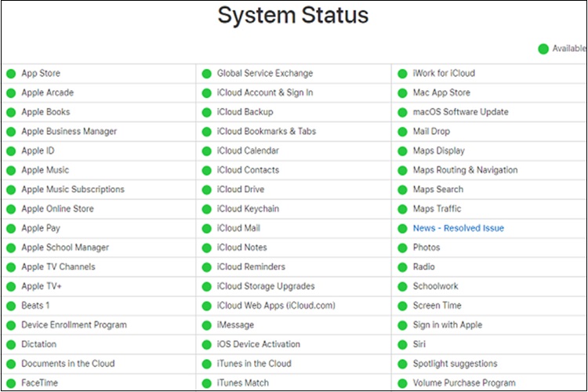The width and height of the screenshot is (588, 392).
Task: Click the status dot beside Mail Drop
Action: tap(402, 132)
